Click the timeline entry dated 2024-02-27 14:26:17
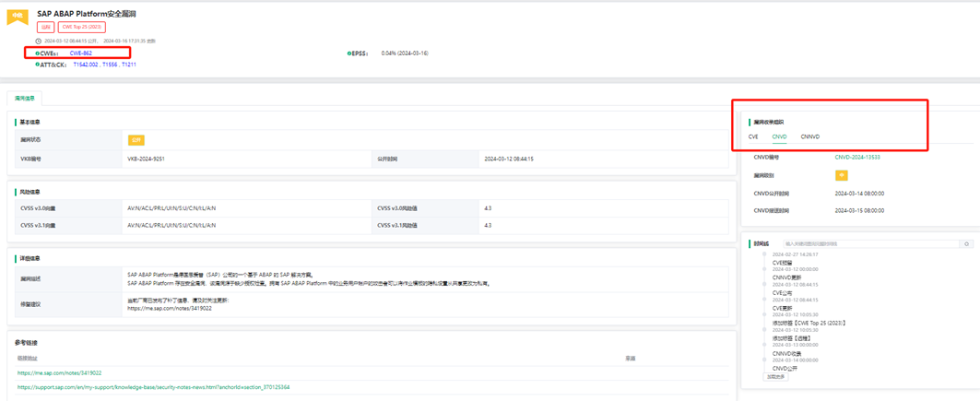Image resolution: width=980 pixels, height=401 pixels. (795, 254)
